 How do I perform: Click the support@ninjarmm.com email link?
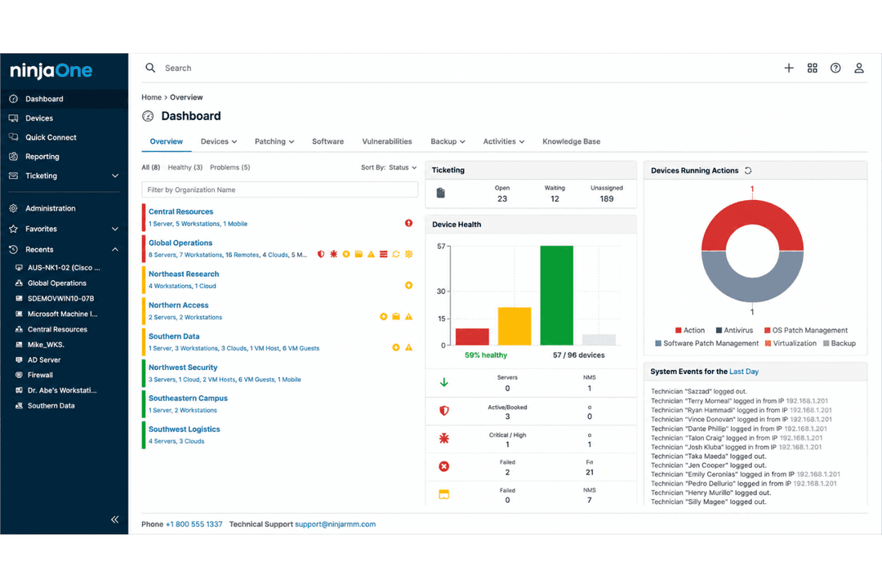[x=336, y=524]
